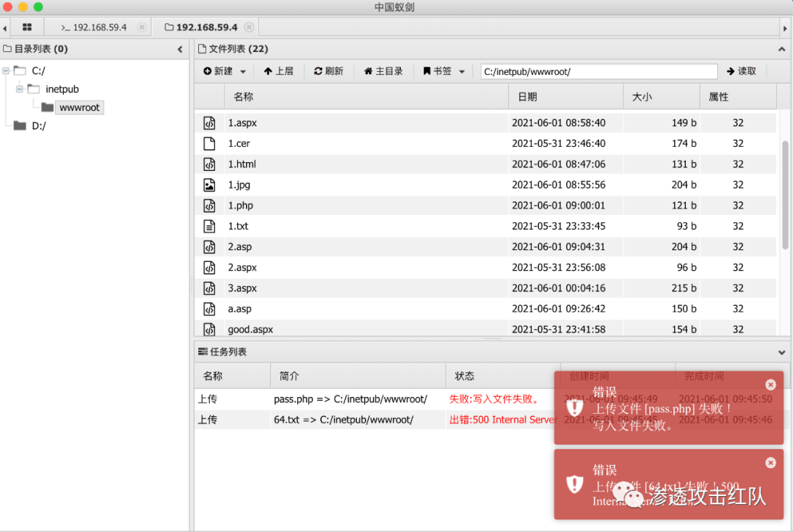793x532 pixels.
Task: Open the home grid tab icon
Action: click(x=27, y=27)
